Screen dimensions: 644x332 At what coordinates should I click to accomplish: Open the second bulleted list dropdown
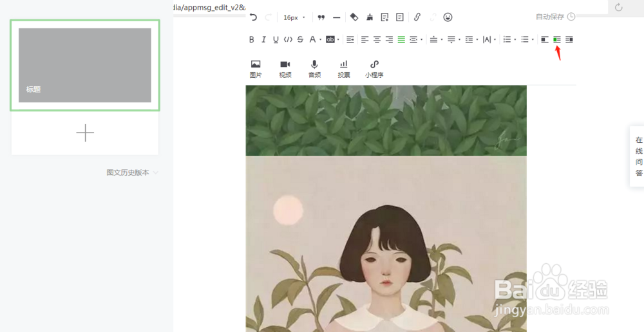tap(527, 39)
